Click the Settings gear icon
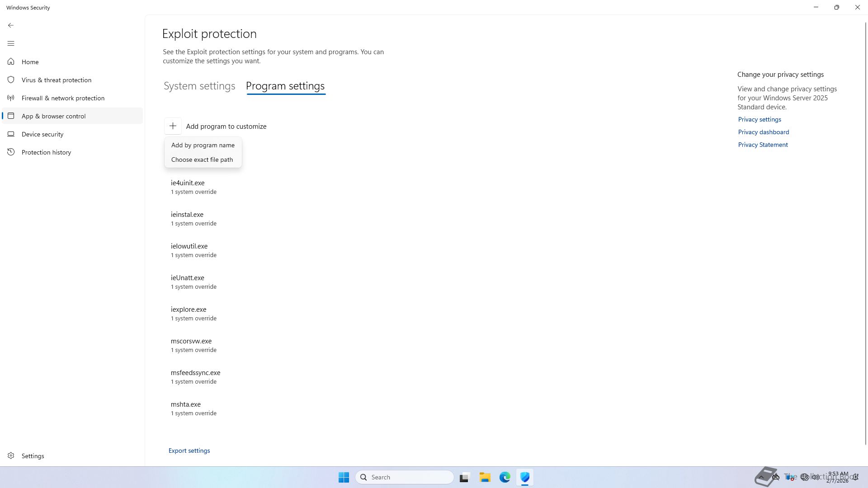The image size is (868, 488). (11, 456)
